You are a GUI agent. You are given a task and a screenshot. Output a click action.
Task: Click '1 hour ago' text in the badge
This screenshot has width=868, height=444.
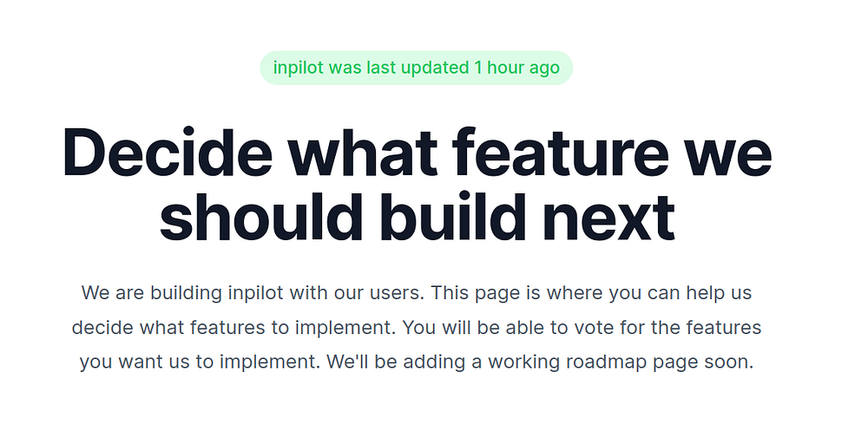pyautogui.click(x=517, y=68)
